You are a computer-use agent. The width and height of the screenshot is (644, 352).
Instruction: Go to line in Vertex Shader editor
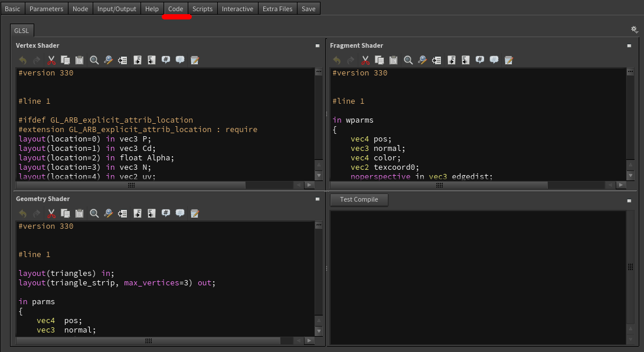pyautogui.click(x=122, y=60)
